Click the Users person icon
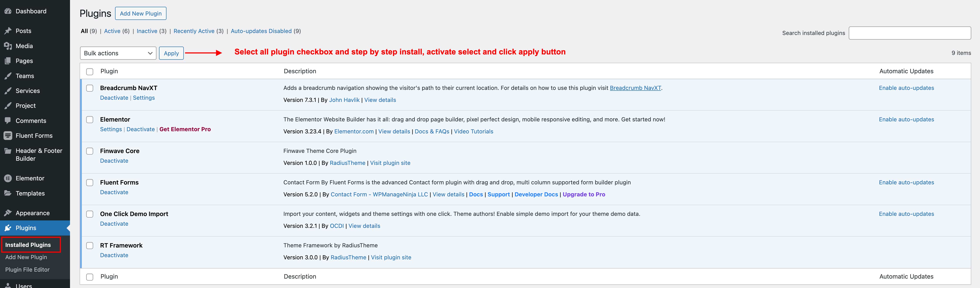This screenshot has height=288, width=980. 8,285
